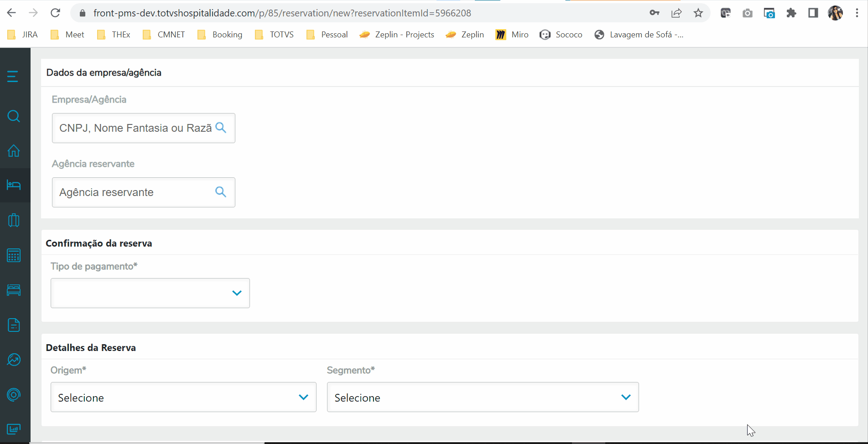
Task: Open the Zeplin - Projects bookmark
Action: coord(397,35)
